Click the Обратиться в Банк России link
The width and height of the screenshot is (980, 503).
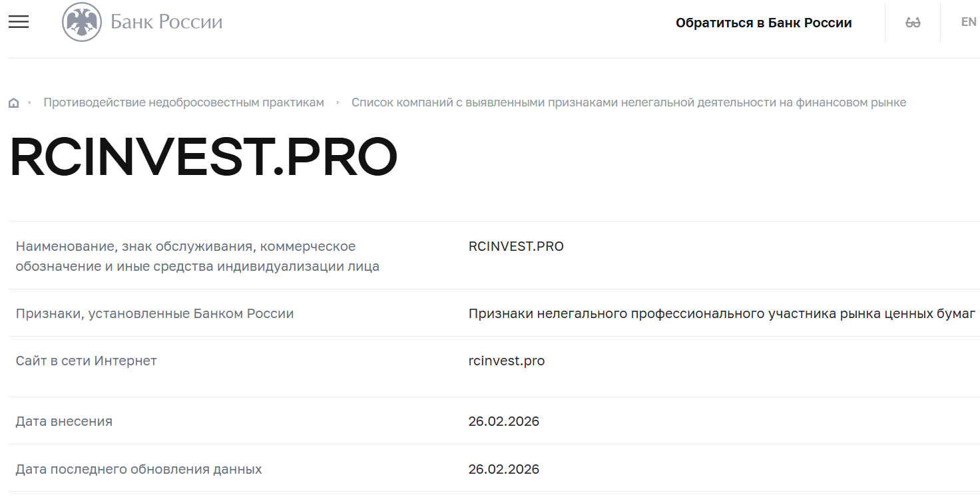764,21
